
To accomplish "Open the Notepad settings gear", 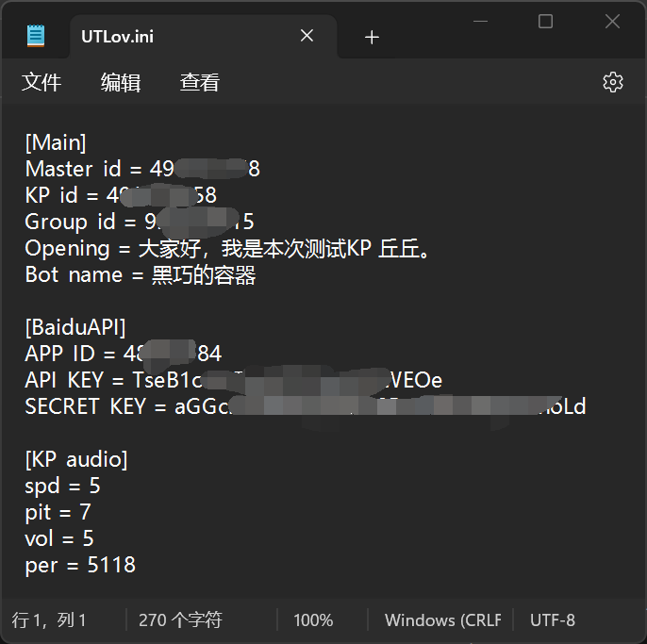I will pos(613,82).
